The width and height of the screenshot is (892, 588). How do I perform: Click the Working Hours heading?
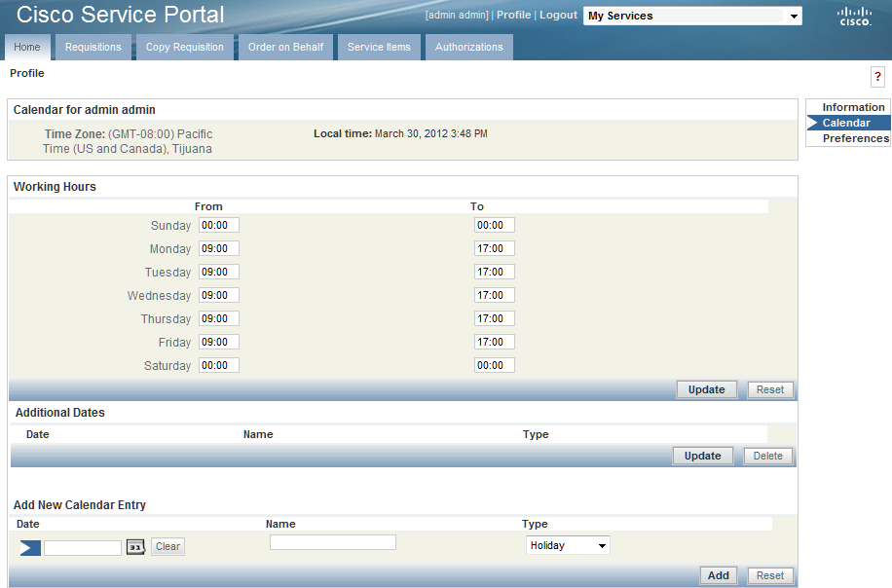(x=55, y=187)
